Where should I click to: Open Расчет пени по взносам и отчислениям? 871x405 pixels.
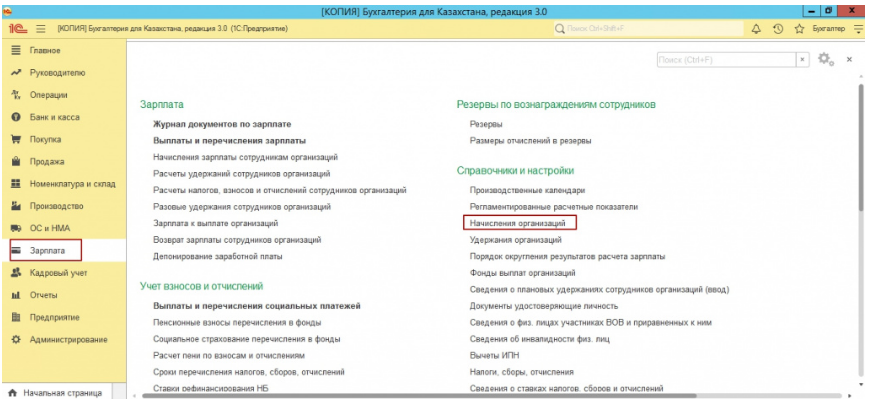229,356
